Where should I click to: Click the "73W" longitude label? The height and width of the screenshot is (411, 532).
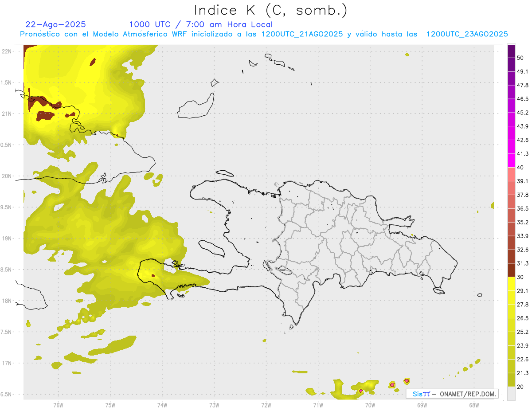[214, 405]
